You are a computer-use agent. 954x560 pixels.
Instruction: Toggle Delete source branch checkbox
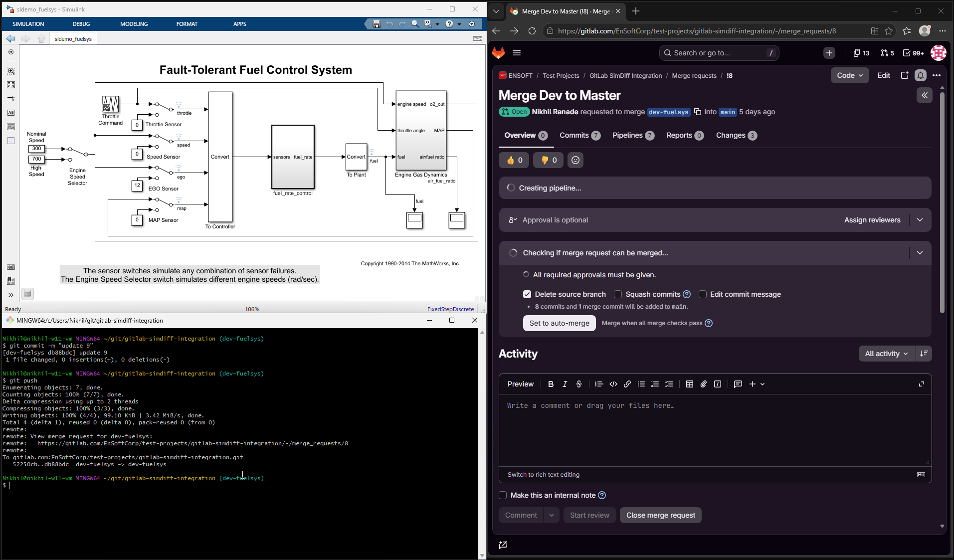click(527, 294)
